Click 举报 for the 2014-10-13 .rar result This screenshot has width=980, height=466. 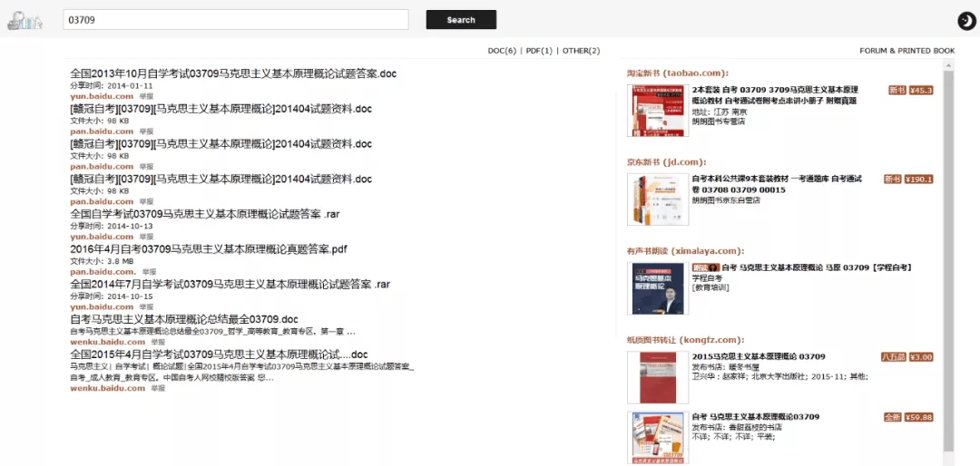146,237
